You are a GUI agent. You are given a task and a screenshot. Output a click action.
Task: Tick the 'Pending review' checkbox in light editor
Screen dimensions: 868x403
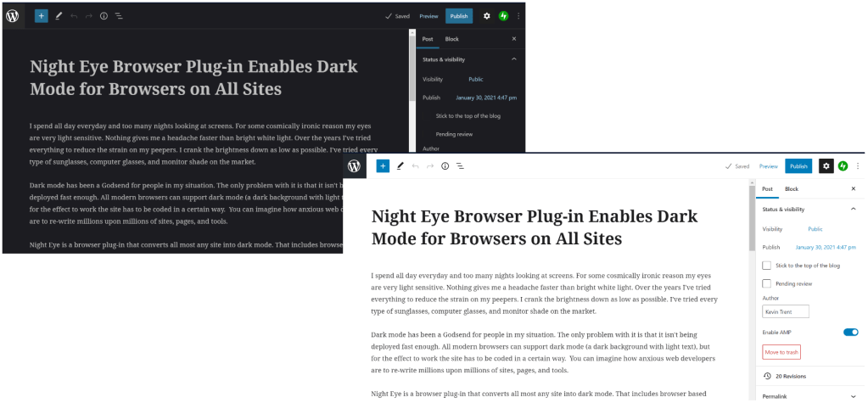[767, 283]
